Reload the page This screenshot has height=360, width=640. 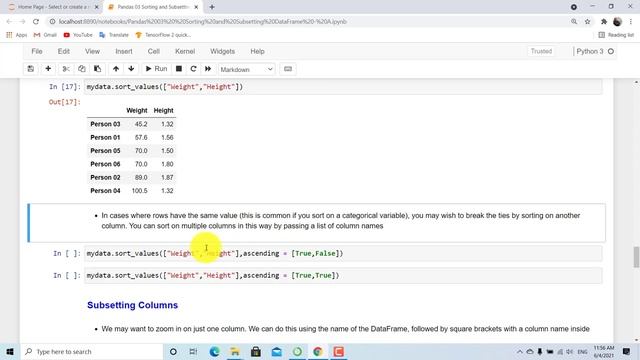click(36, 22)
